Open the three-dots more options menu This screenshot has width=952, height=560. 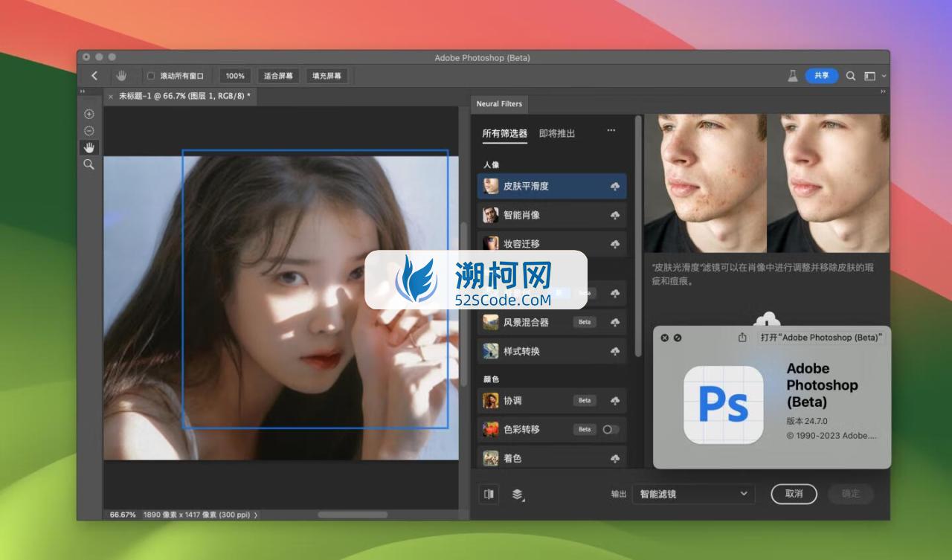[x=611, y=130]
